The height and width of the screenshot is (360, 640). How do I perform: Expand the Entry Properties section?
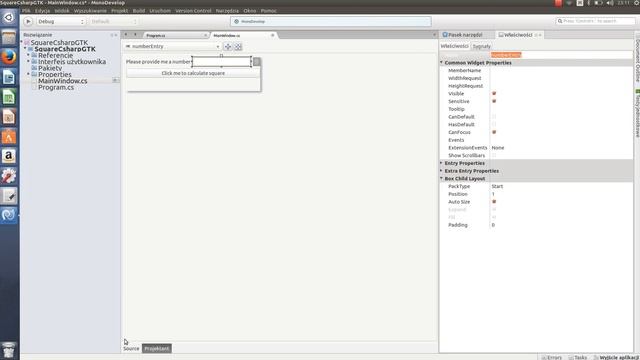[441, 163]
